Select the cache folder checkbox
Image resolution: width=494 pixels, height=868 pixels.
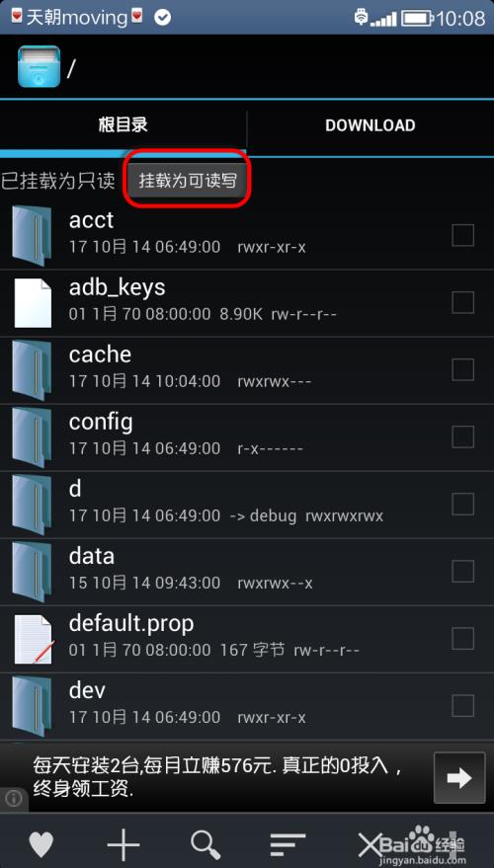point(463,369)
